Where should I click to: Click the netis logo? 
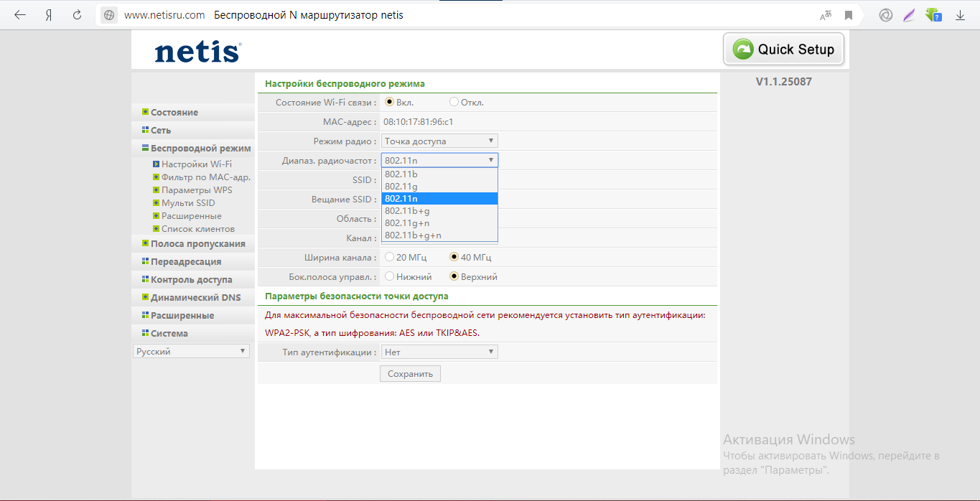tap(197, 52)
